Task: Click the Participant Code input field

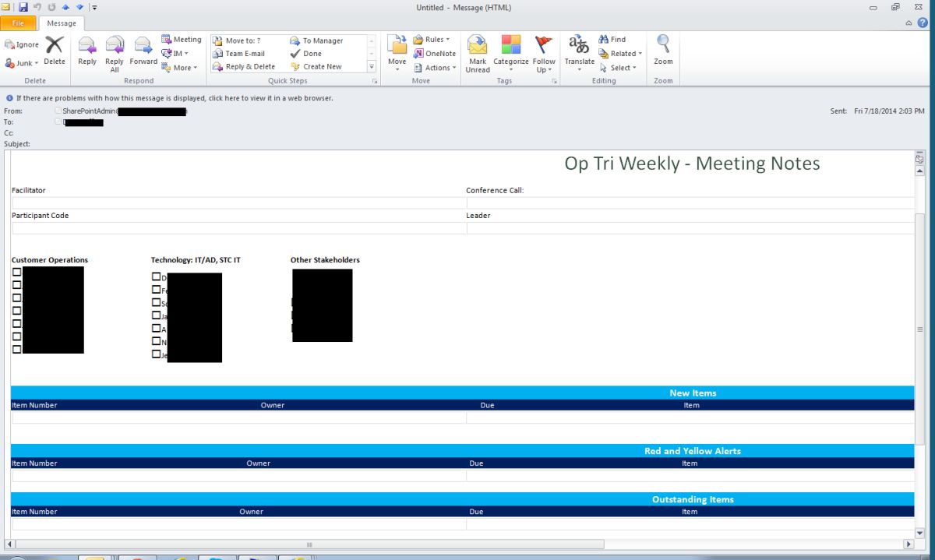Action: (238, 228)
